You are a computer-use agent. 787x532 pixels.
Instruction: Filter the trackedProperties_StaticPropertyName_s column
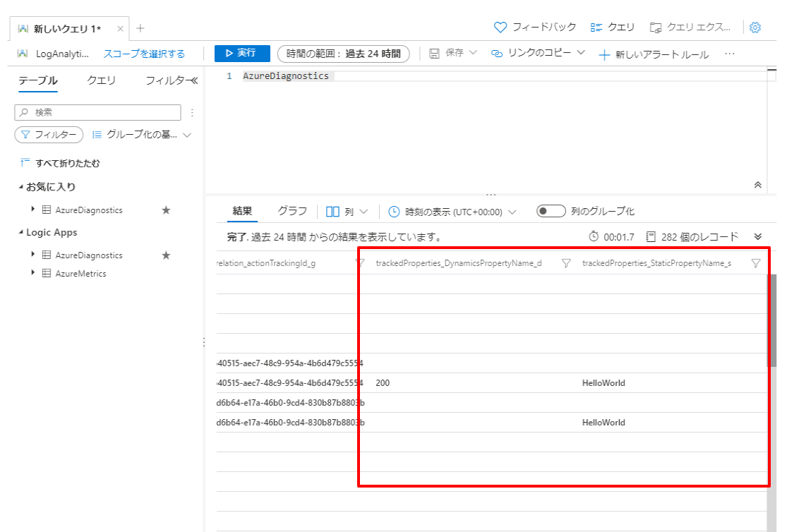click(x=756, y=263)
